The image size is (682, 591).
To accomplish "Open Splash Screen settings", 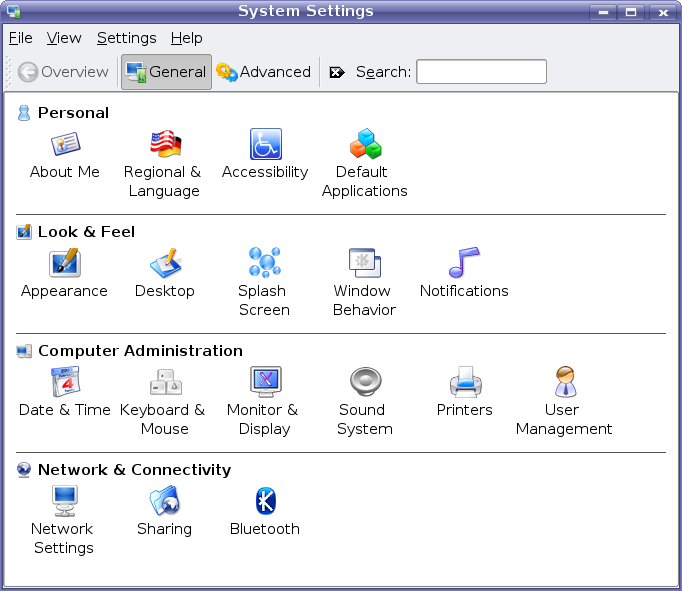I will tap(264, 265).
